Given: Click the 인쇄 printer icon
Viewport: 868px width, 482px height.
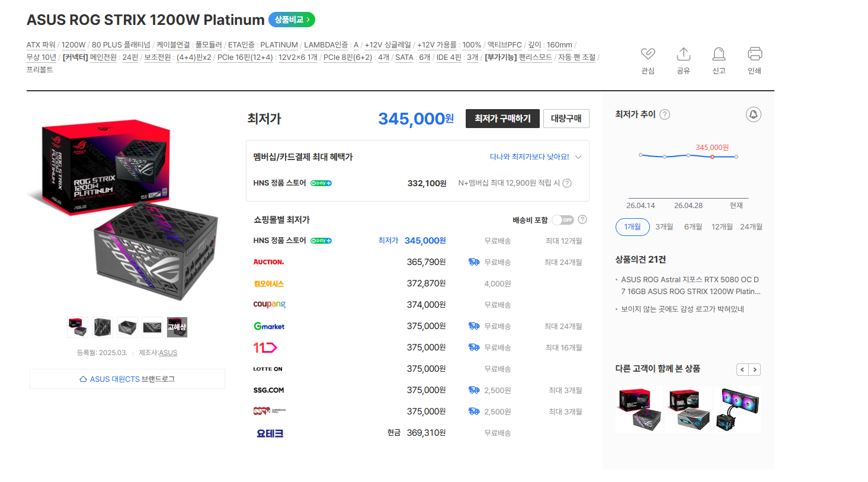Looking at the screenshot, I should coord(755,54).
